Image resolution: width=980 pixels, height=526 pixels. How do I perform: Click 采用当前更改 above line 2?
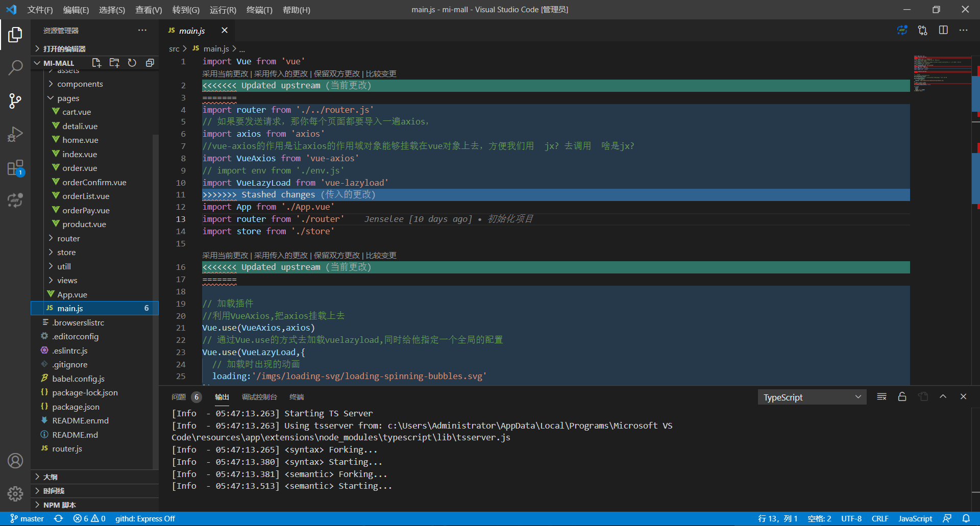225,73
